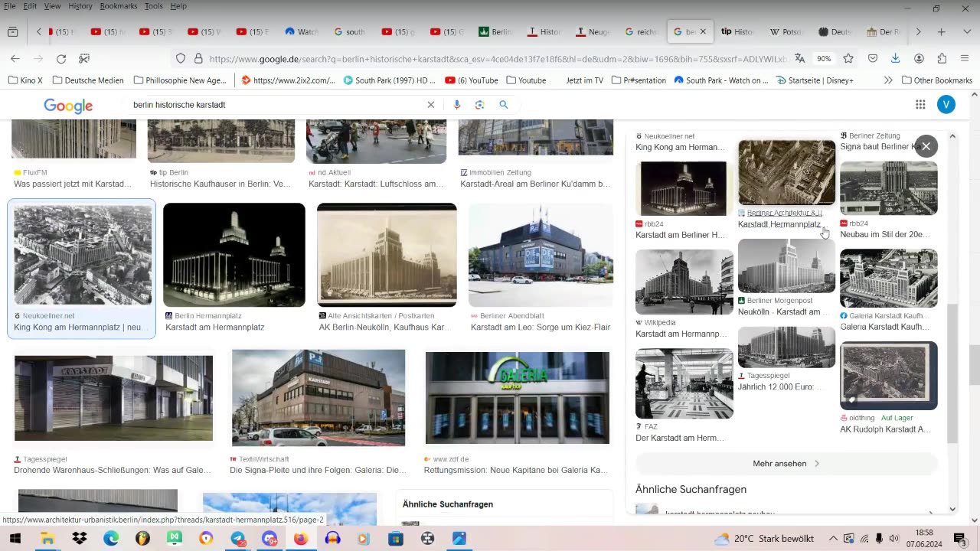Open a new browser tab
Image resolution: width=980 pixels, height=551 pixels.
coord(942,32)
